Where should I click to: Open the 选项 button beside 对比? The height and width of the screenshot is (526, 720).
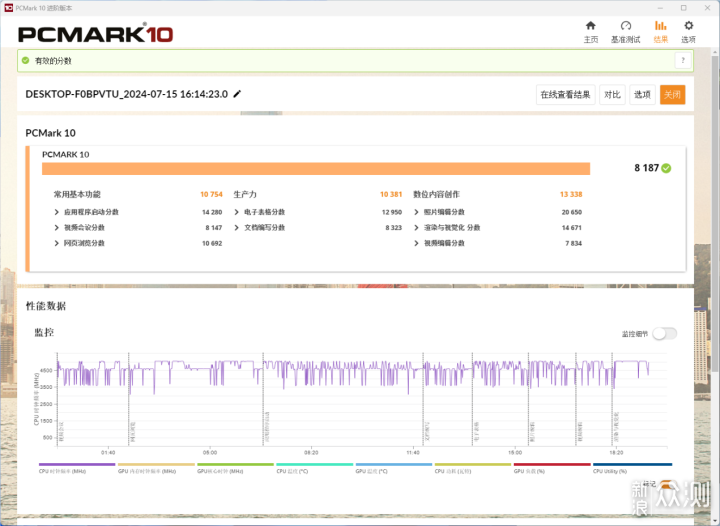pyautogui.click(x=642, y=95)
